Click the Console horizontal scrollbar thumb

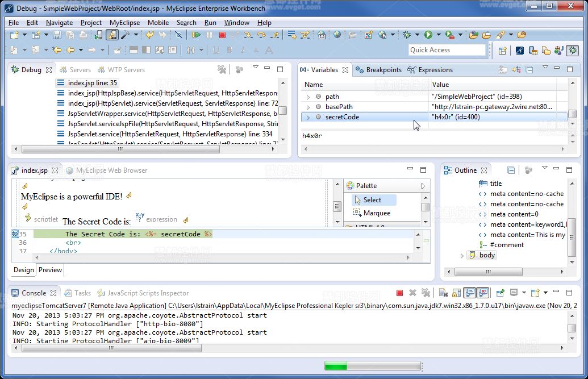(111, 348)
